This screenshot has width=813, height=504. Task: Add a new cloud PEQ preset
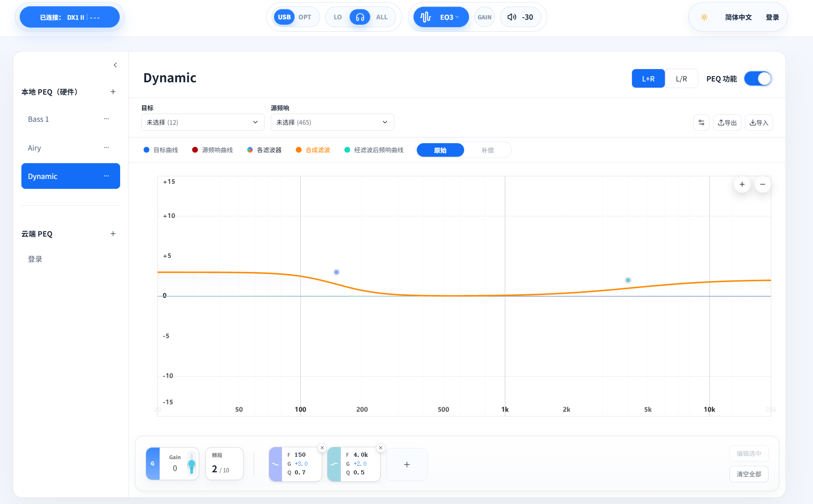(x=113, y=234)
